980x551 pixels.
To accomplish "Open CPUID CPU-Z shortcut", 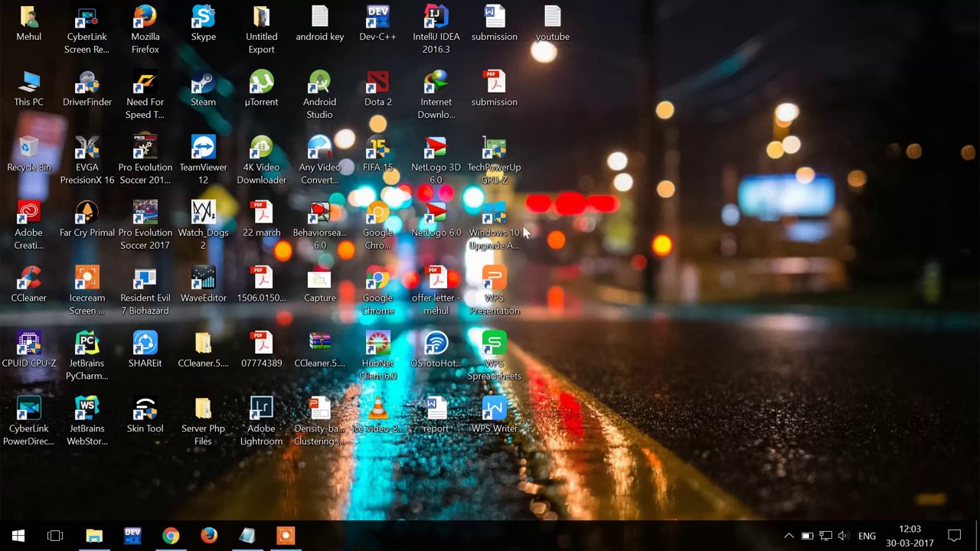I will (x=29, y=350).
